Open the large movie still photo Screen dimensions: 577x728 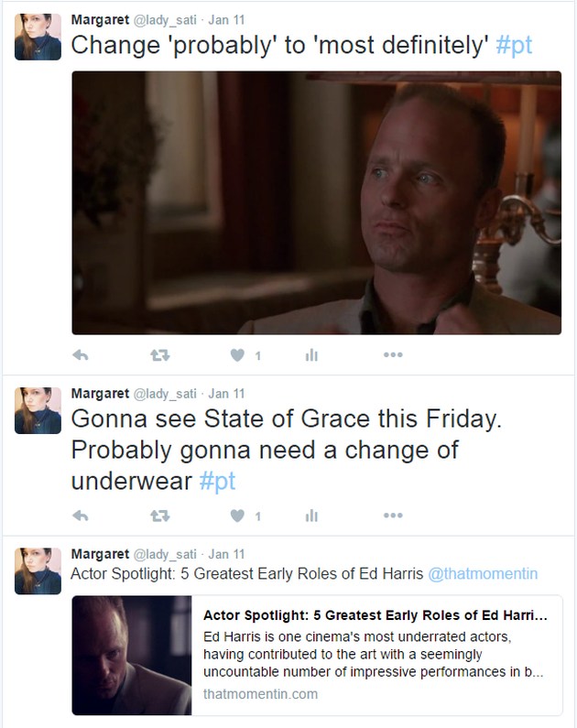[317, 203]
